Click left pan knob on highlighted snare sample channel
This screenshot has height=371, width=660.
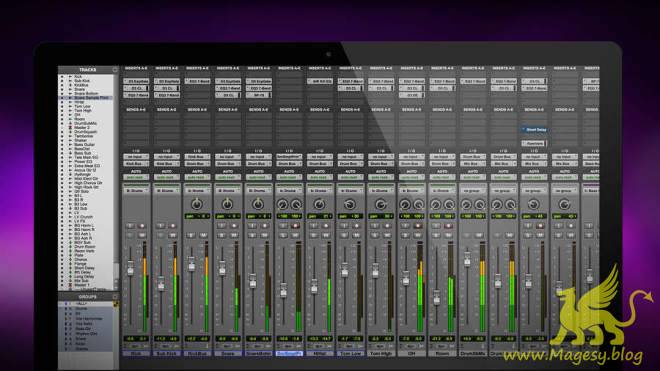tap(282, 205)
